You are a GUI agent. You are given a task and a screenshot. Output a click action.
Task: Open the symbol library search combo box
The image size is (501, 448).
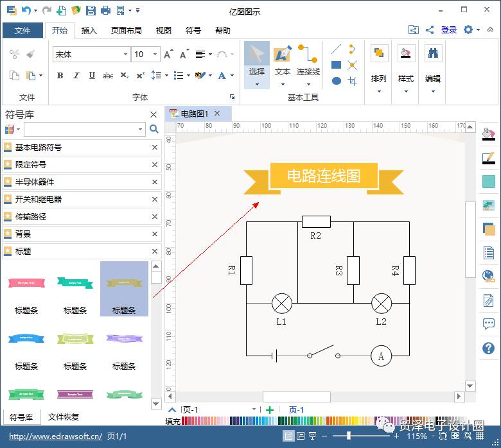[85, 129]
